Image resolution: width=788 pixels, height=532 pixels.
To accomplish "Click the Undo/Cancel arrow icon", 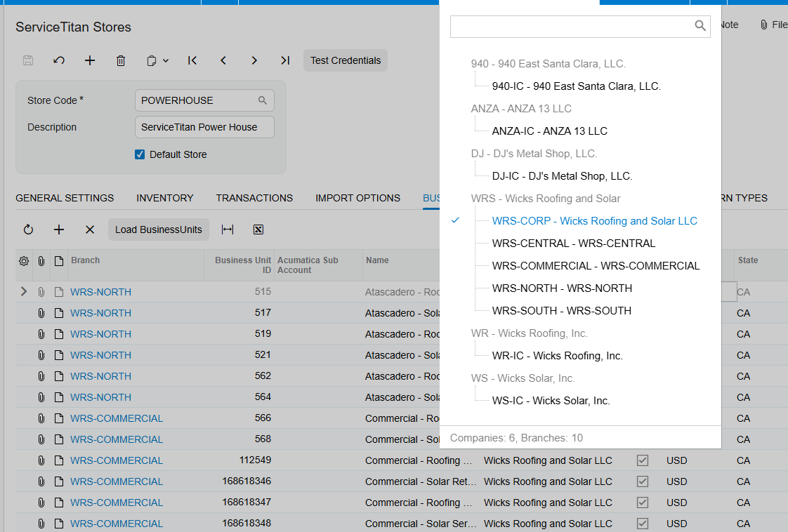I will [x=59, y=60].
